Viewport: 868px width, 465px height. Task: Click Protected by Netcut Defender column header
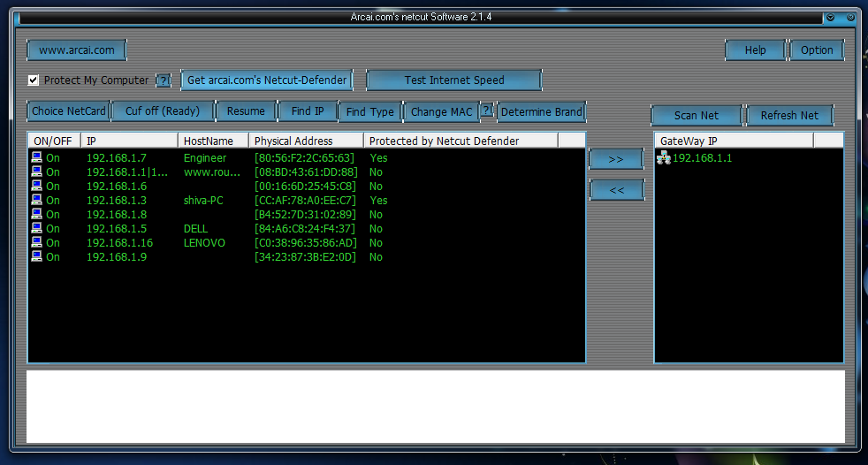(461, 141)
